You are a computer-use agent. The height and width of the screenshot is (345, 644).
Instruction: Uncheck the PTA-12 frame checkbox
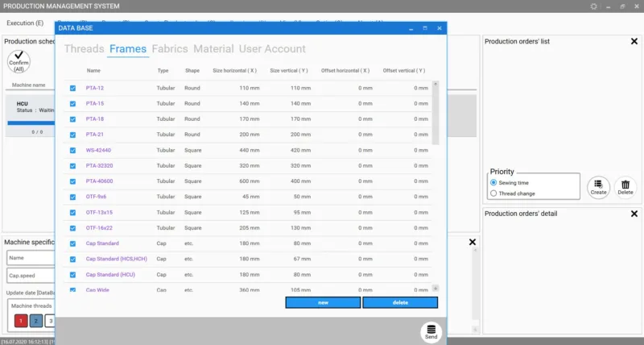pos(72,88)
